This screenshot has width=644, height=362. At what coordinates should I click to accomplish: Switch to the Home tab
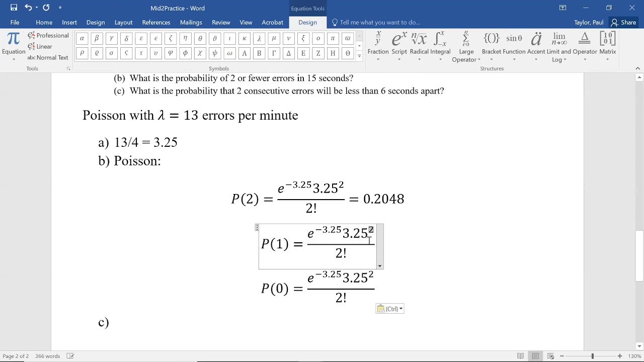click(x=44, y=22)
